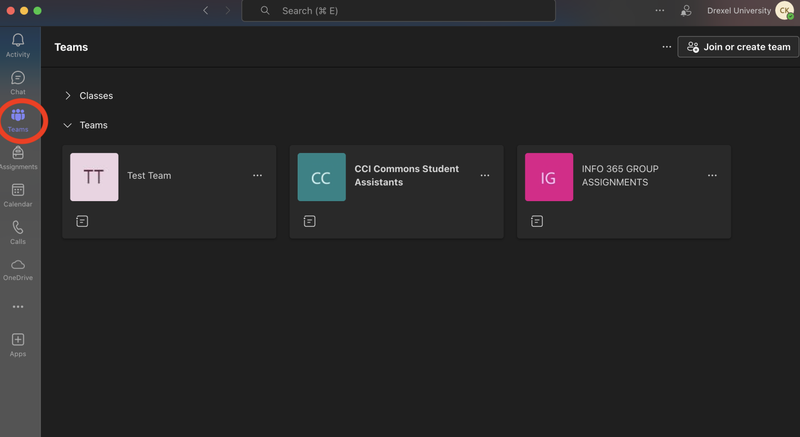Open more options for Test Team
The width and height of the screenshot is (800, 437).
[257, 176]
